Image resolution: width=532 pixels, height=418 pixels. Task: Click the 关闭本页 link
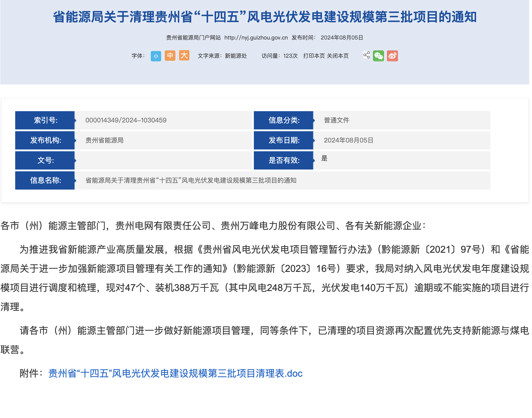337,56
